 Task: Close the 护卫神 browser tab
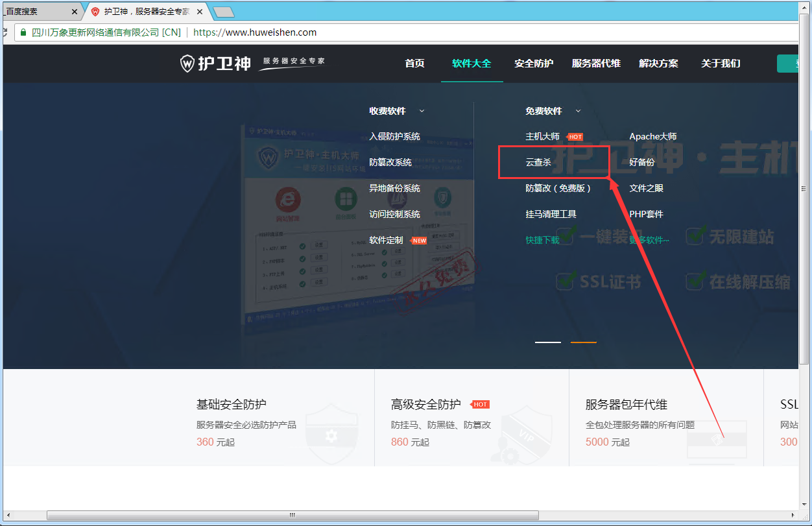click(199, 12)
